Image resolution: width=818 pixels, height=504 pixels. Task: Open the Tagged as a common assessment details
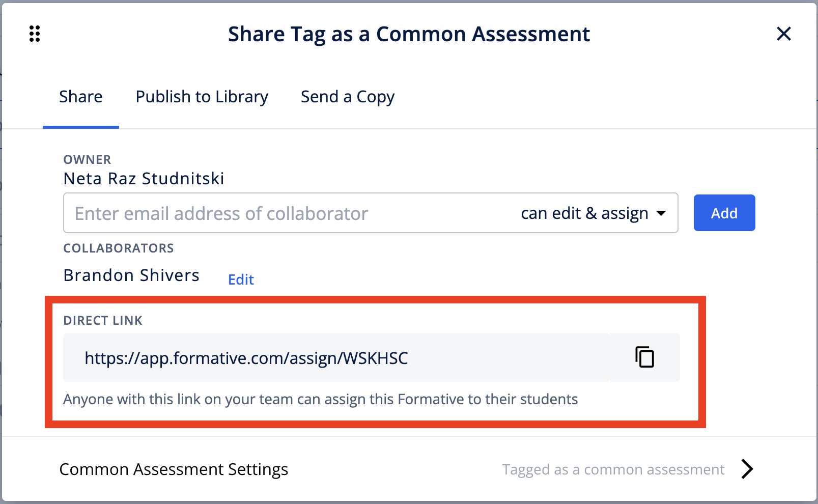click(613, 469)
